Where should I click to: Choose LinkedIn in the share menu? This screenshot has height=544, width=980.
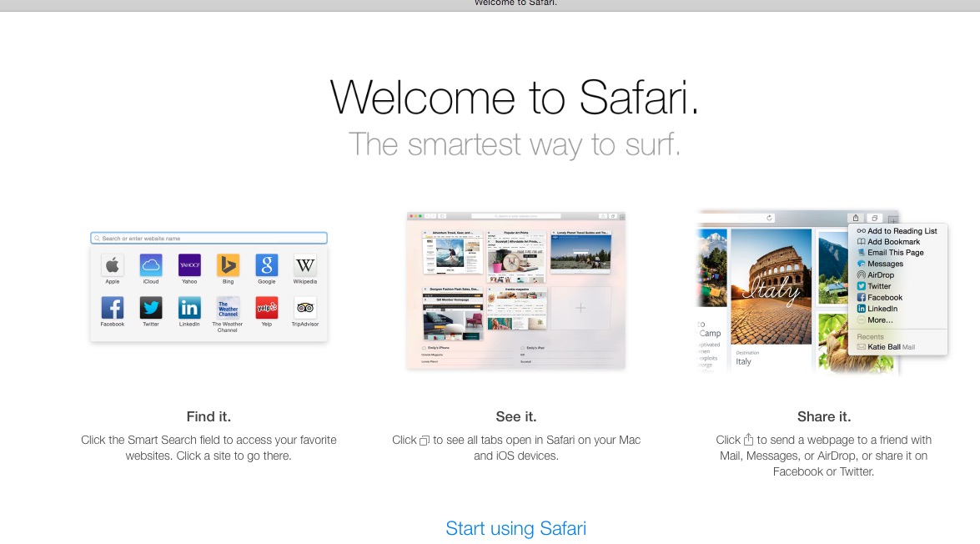[877, 309]
